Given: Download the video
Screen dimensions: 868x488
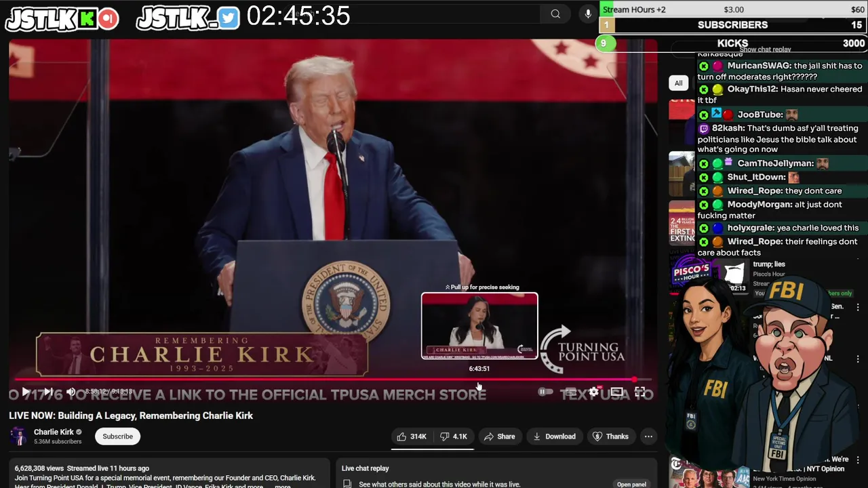Looking at the screenshot, I should pos(554,436).
